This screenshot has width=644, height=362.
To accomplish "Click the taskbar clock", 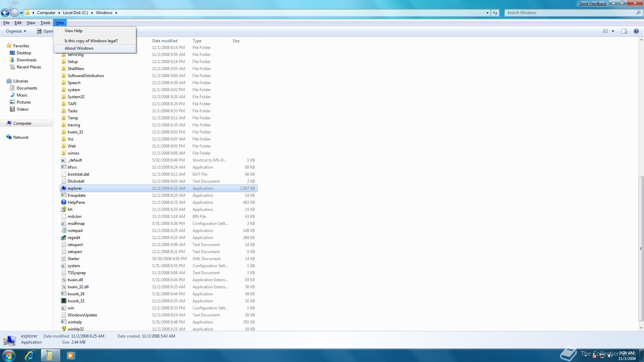I will point(627,356).
